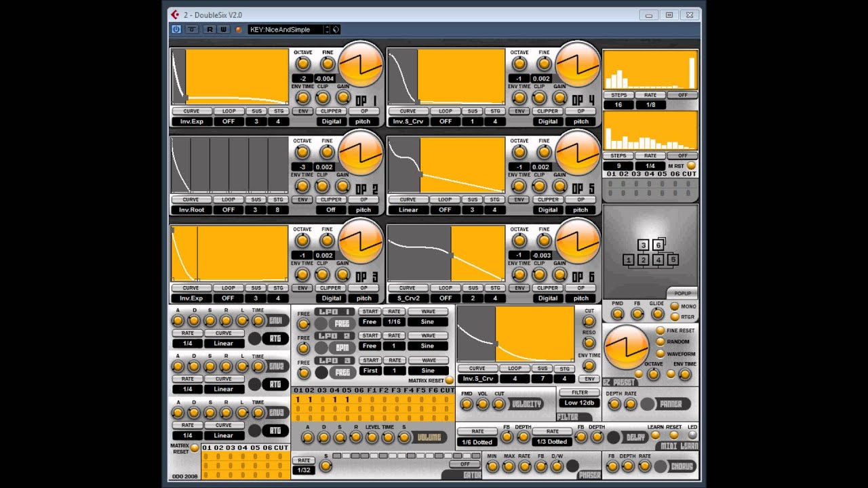868x488 pixels.
Task: Open the preset management icon beside preset name
Action: 336,29
